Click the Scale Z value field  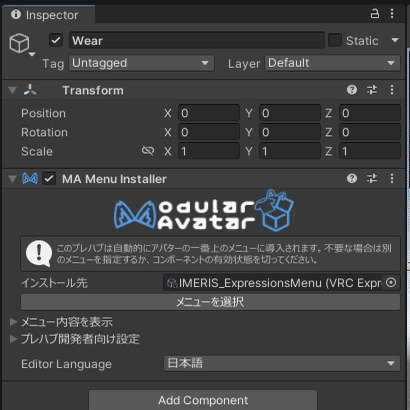tap(370, 151)
